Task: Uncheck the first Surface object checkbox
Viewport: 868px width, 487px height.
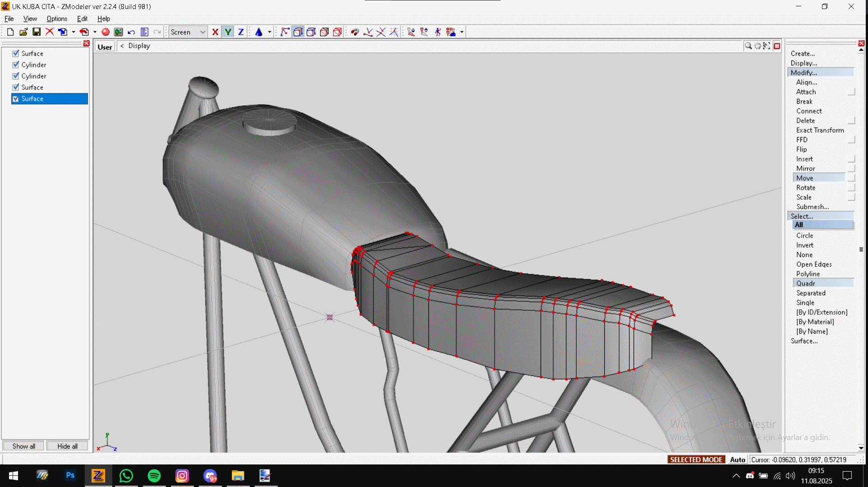Action: [x=16, y=53]
